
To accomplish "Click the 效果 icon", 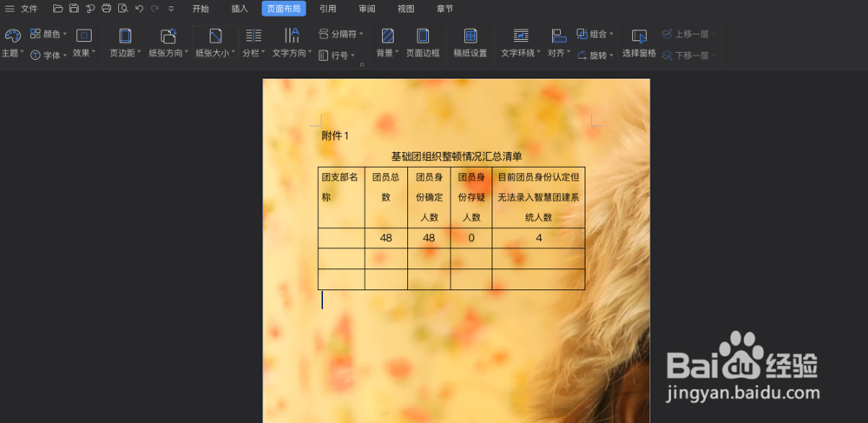I will (84, 36).
